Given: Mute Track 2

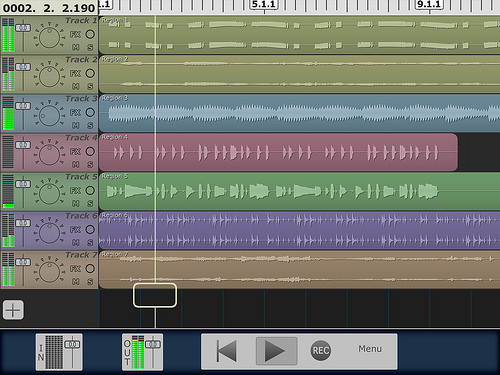Looking at the screenshot, I should pyautogui.click(x=76, y=87).
